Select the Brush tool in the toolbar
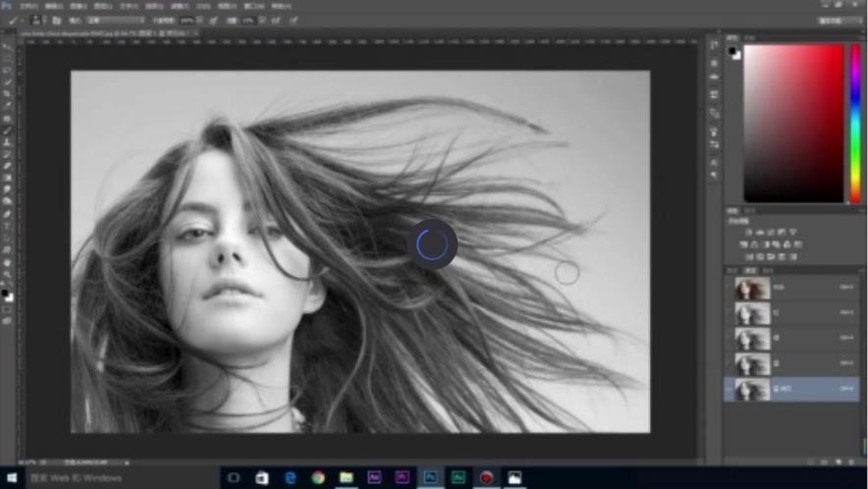868x489 pixels. pos(8,130)
